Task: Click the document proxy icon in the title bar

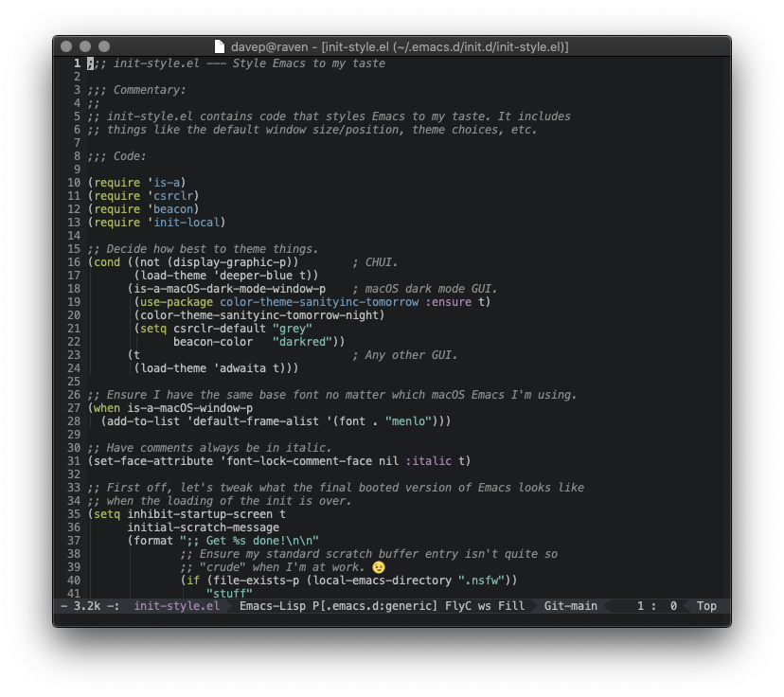Action: tap(219, 46)
